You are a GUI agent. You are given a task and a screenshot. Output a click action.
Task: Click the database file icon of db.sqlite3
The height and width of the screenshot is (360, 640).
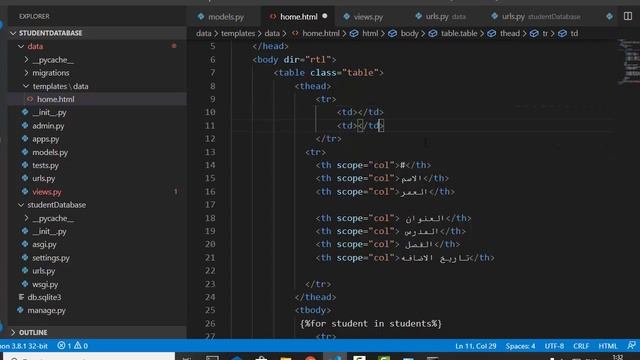(x=21, y=297)
